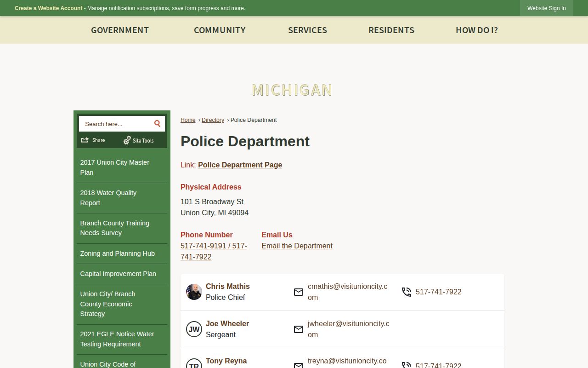588x368 pixels.
Task: Open the Government menu
Action: point(120,30)
